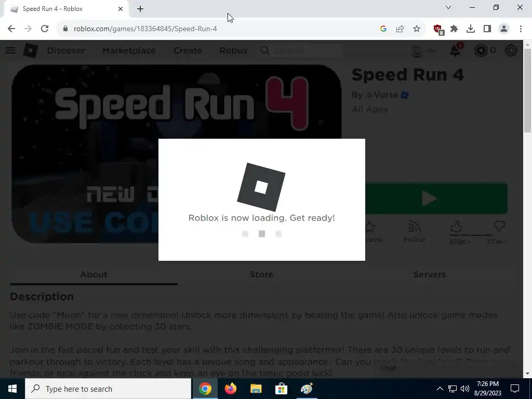The height and width of the screenshot is (399, 532).
Task: Go back in browser history
Action: [x=11, y=29]
